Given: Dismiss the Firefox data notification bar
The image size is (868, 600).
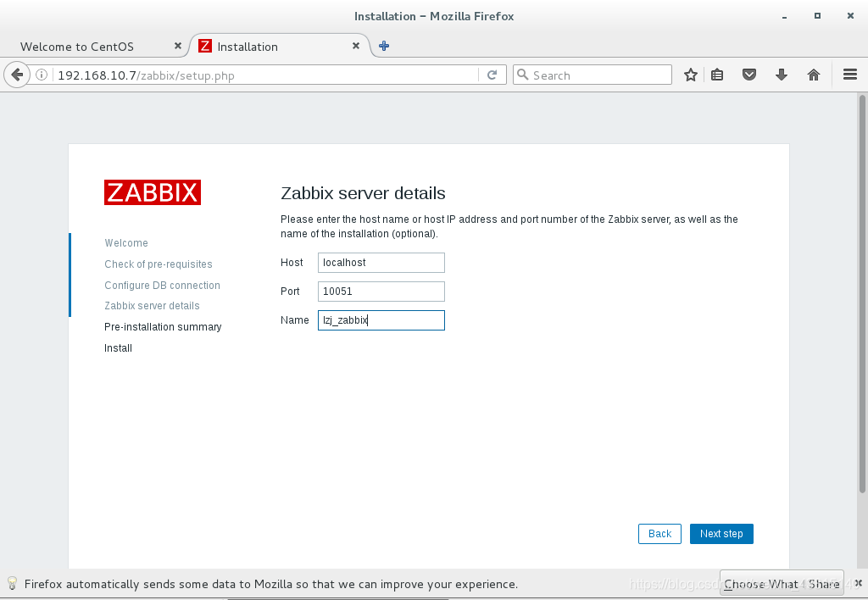Looking at the screenshot, I should pos(858,583).
